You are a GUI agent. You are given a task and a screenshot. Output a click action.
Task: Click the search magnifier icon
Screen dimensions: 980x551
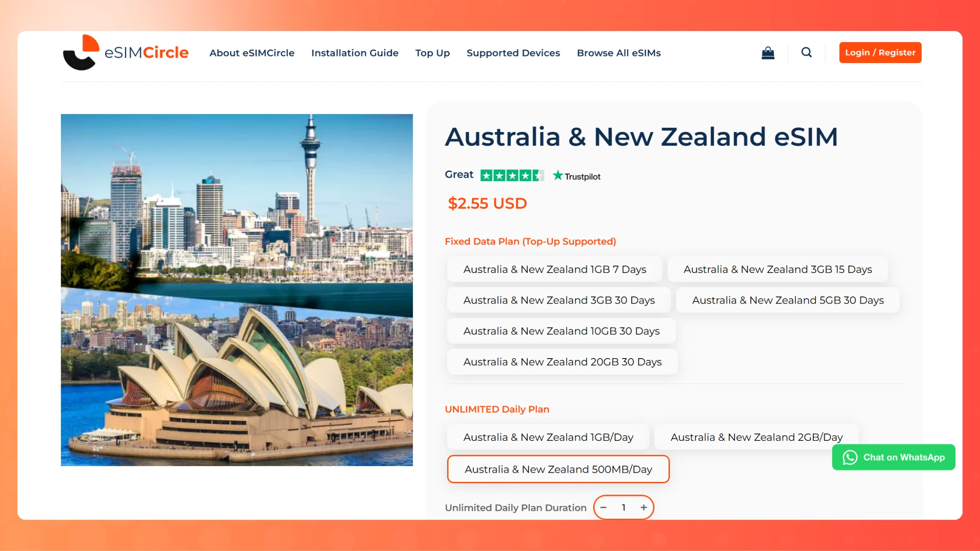(806, 52)
